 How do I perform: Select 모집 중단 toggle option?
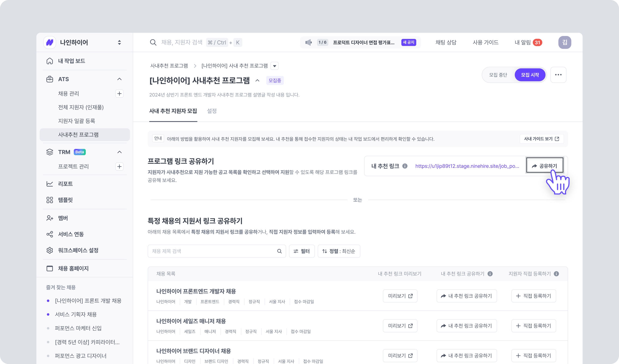pyautogui.click(x=498, y=75)
